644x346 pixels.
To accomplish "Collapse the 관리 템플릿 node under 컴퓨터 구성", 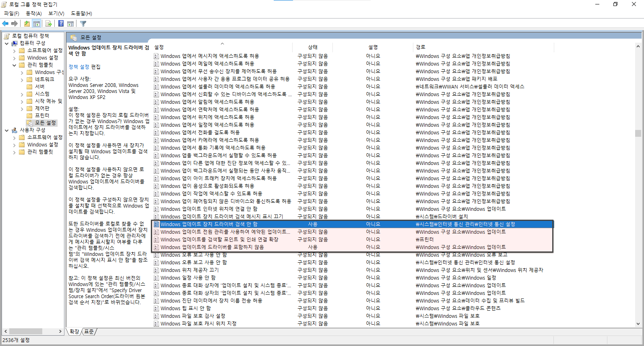I will click(x=14, y=65).
